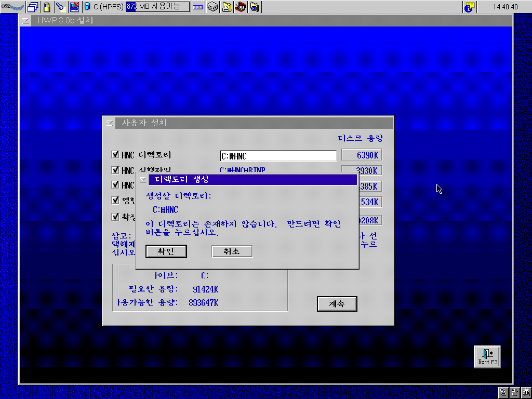This screenshot has height=399, width=532.
Task: Open the disk drive object icon
Action: click(x=212, y=7)
